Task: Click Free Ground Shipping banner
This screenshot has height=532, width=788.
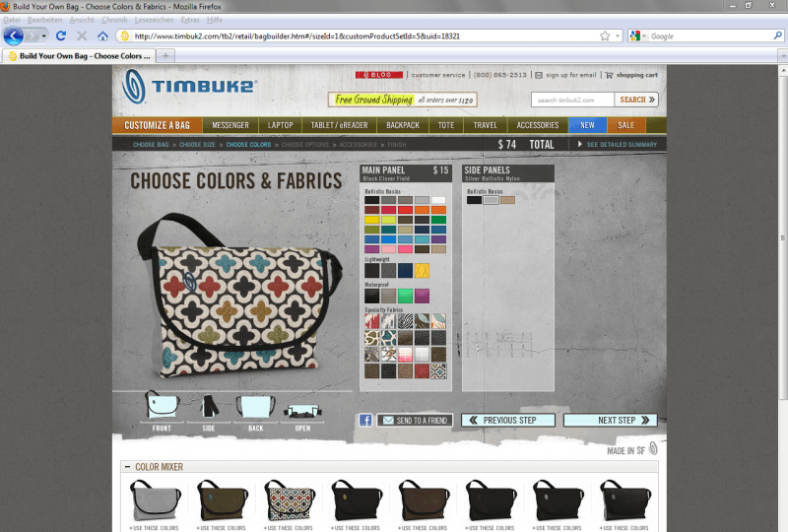Action: click(403, 100)
